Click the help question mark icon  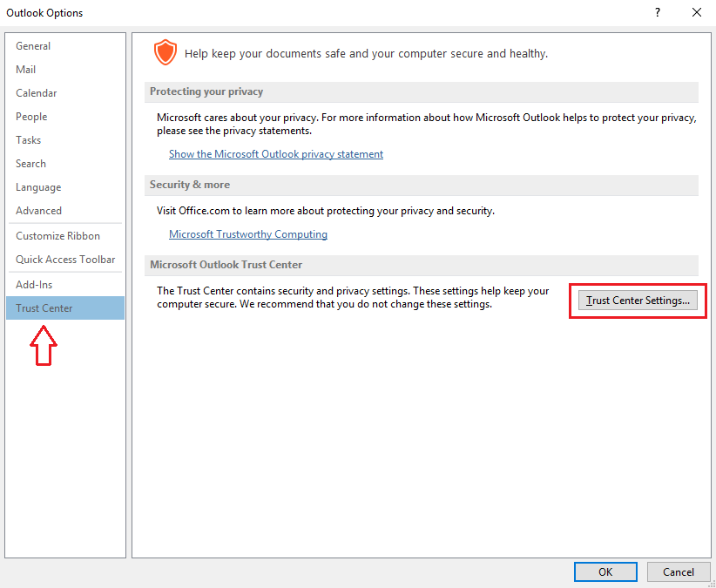657,13
